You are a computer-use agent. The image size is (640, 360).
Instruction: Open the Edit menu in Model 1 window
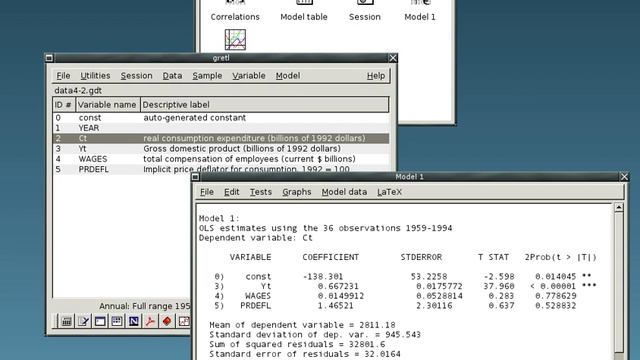[x=231, y=192]
